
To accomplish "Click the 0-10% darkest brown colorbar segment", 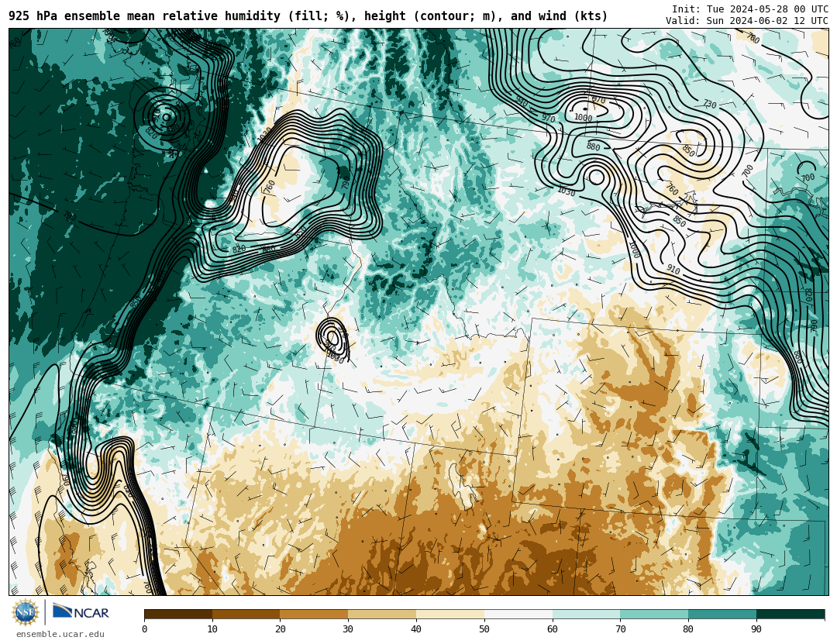I will pyautogui.click(x=178, y=615).
